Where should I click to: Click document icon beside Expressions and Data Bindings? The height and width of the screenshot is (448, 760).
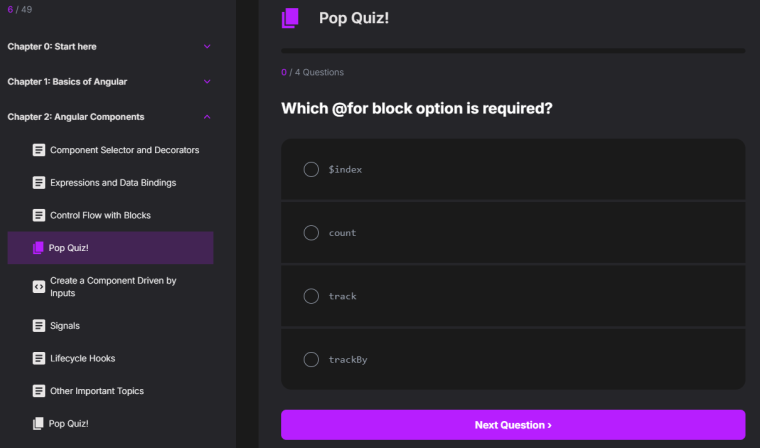(x=39, y=183)
